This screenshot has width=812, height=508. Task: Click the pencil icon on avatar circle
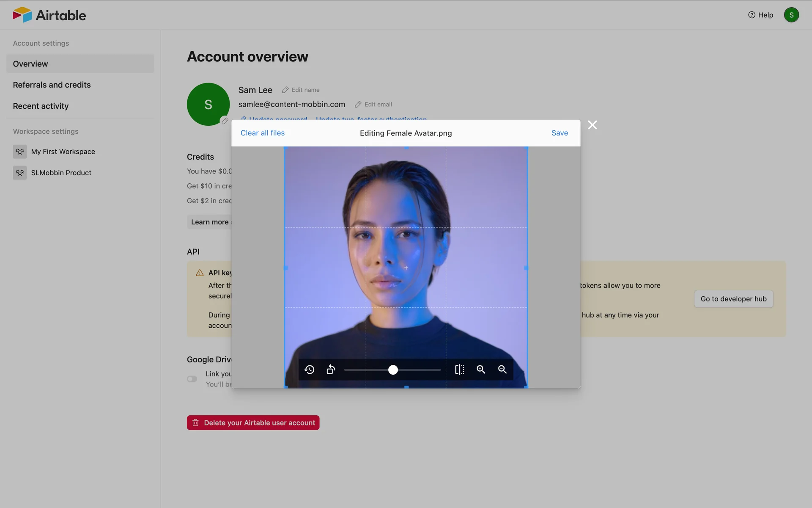tap(225, 121)
